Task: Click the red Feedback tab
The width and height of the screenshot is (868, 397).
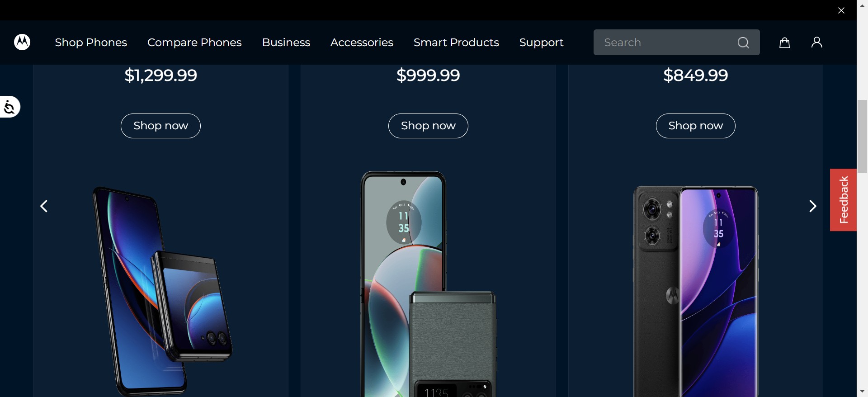Action: pos(843,200)
